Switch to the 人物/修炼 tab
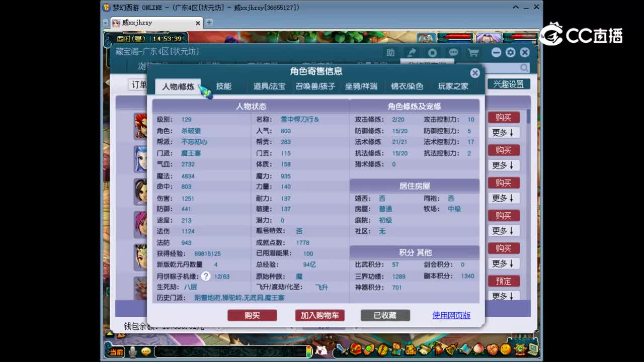 [x=178, y=86]
